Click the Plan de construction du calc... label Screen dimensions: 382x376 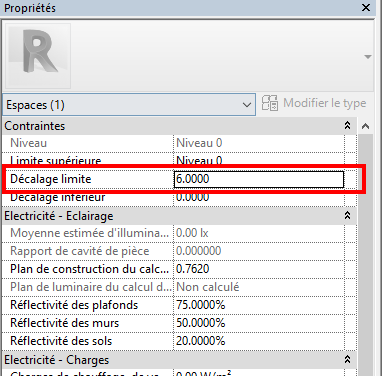[x=89, y=269]
